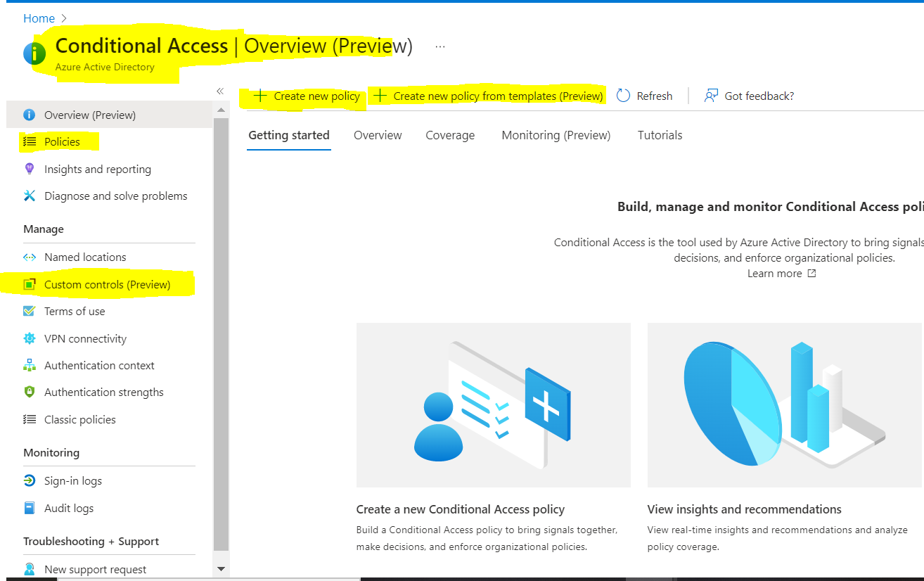Click Create new policy from templates (Preview)
The width and height of the screenshot is (924, 581).
click(488, 96)
